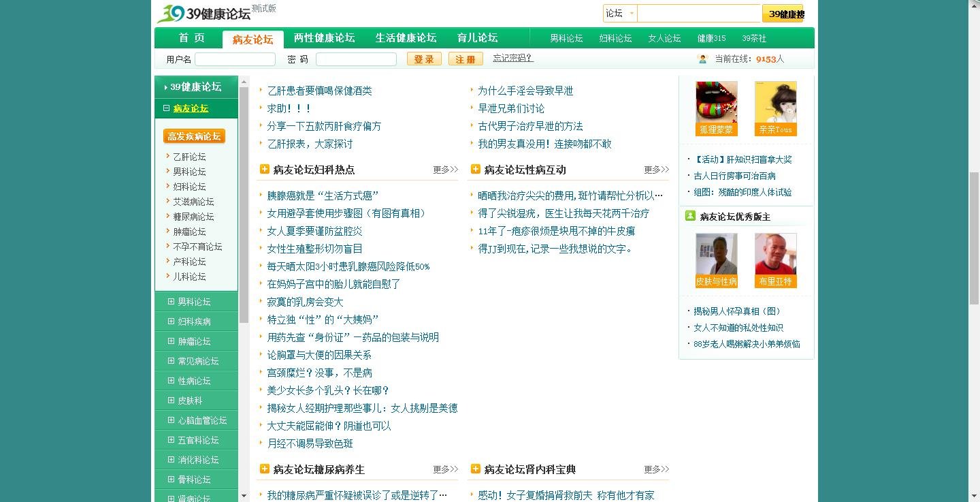Collapse the 病友论坛 sidebar section

tap(167, 108)
